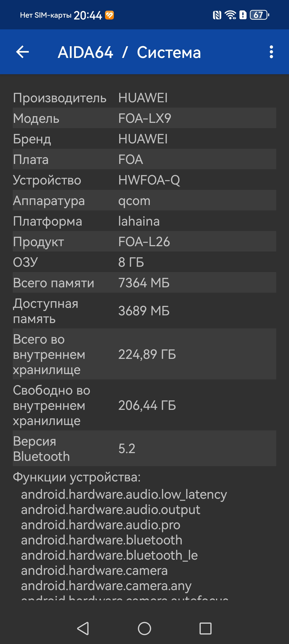Tap the battery level indicator showing 67
This screenshot has height=644, width=289.
click(259, 15)
